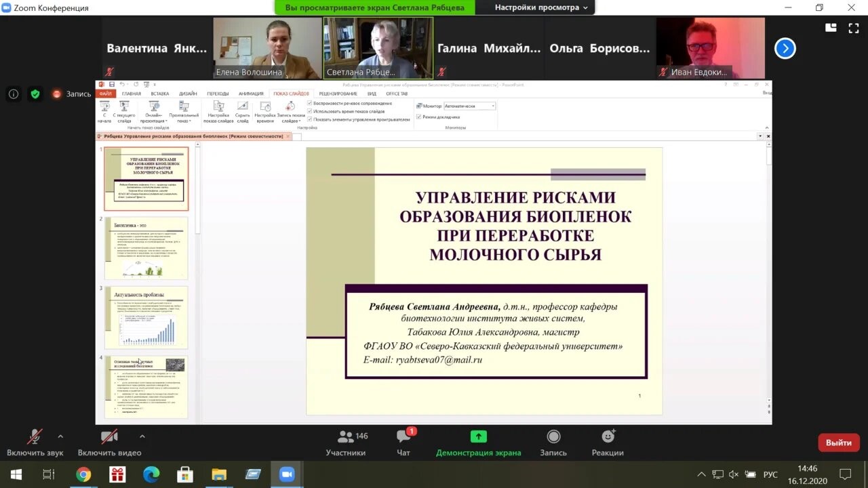Expand video options arrow beside camera

tap(142, 436)
